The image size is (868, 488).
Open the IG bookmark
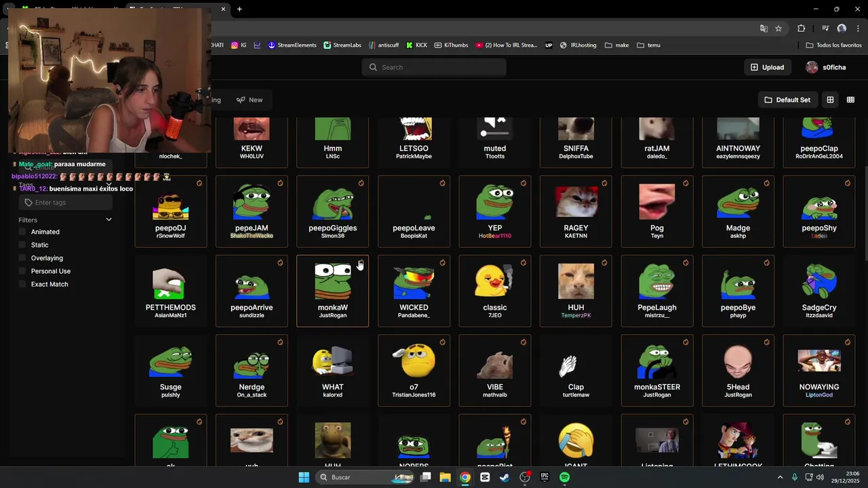pos(239,45)
